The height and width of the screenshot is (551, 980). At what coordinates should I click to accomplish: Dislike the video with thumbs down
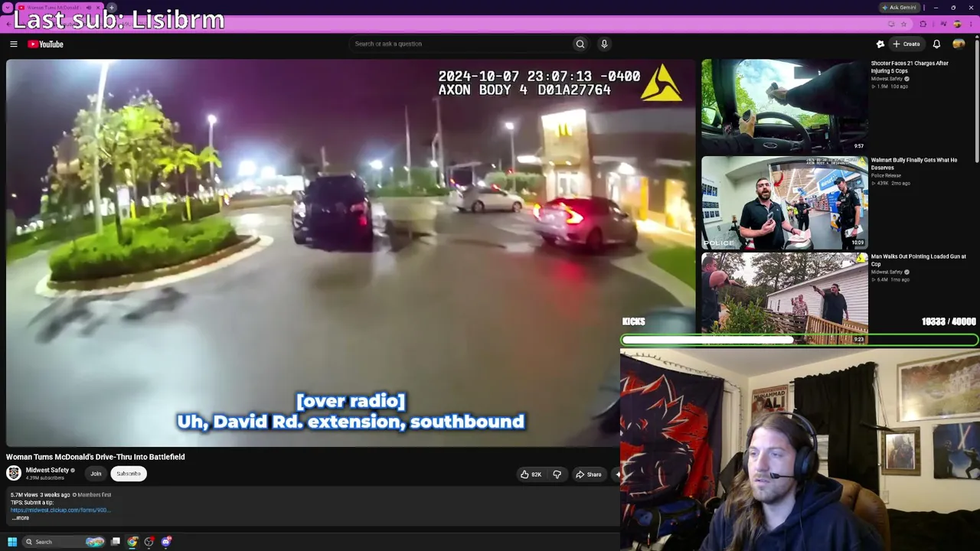pyautogui.click(x=557, y=474)
